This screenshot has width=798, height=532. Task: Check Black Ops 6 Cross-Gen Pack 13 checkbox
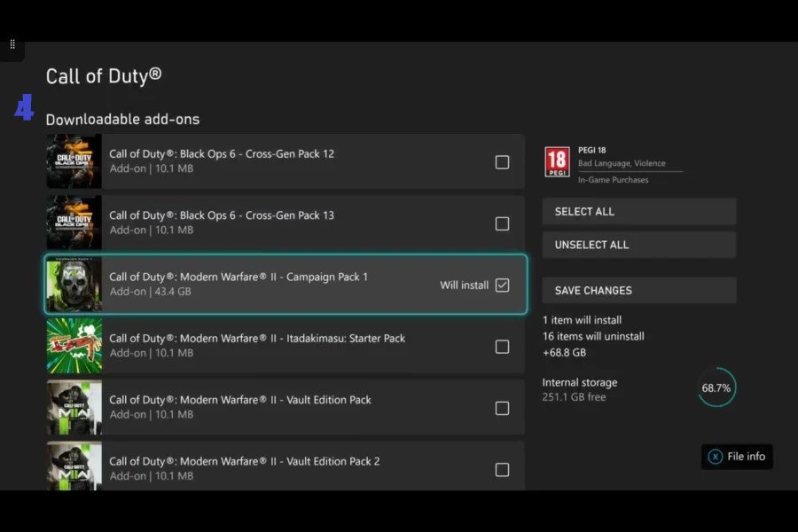click(502, 223)
